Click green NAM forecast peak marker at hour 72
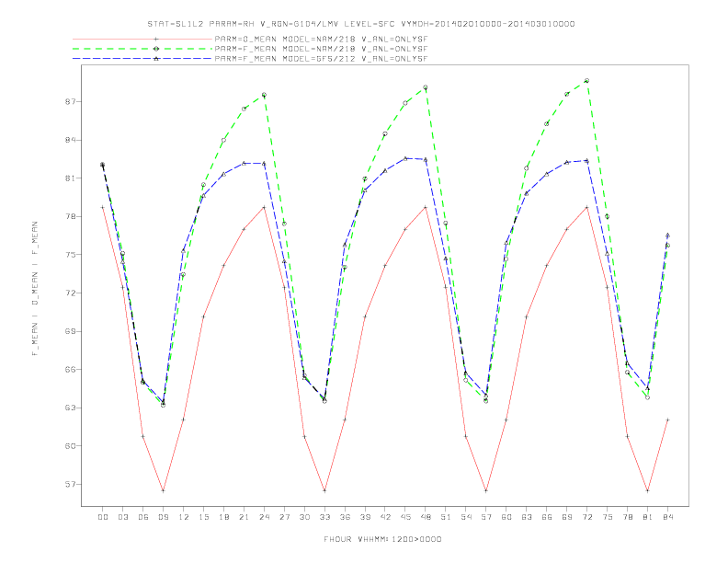The width and height of the screenshot is (728, 563). (x=586, y=81)
